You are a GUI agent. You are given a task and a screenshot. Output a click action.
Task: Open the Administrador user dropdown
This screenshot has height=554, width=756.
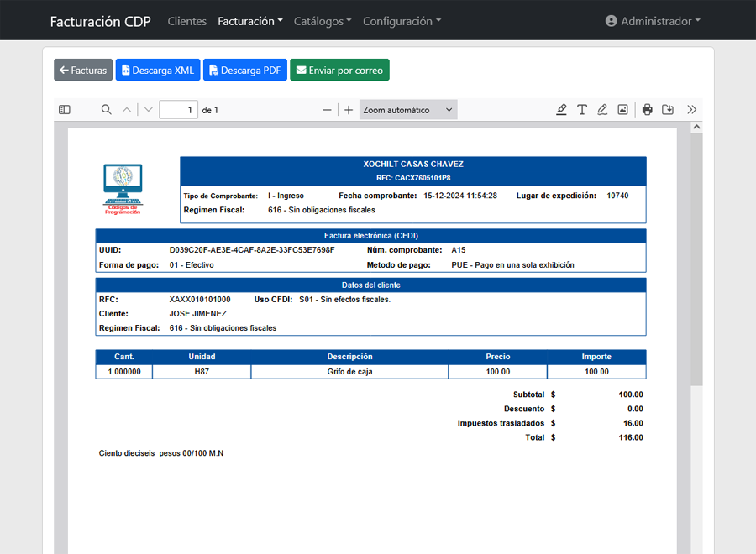click(653, 21)
